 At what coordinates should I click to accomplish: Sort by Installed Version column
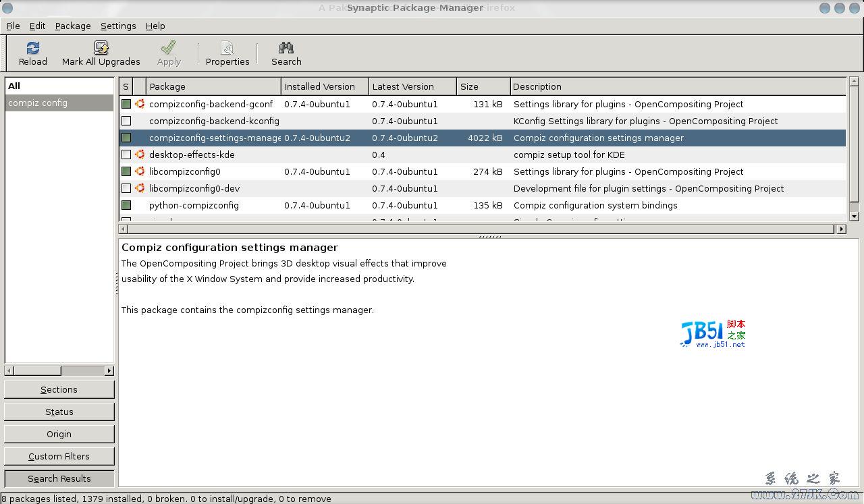tap(325, 86)
